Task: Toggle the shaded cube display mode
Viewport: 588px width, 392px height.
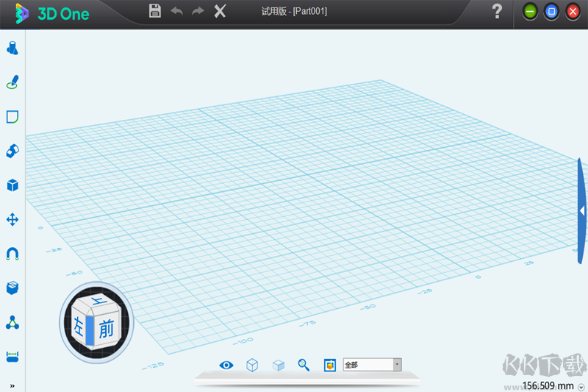Action: (279, 365)
